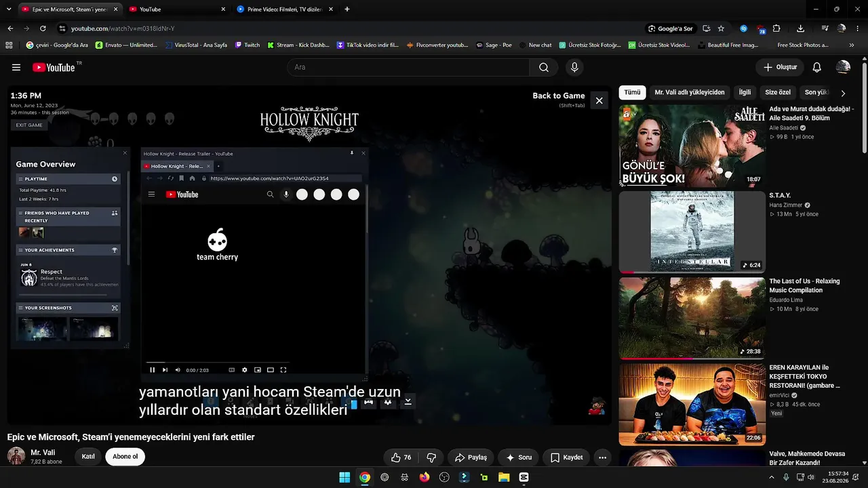Open the Sage - Poe bookmark
The image size is (868, 488).
[x=494, y=45]
